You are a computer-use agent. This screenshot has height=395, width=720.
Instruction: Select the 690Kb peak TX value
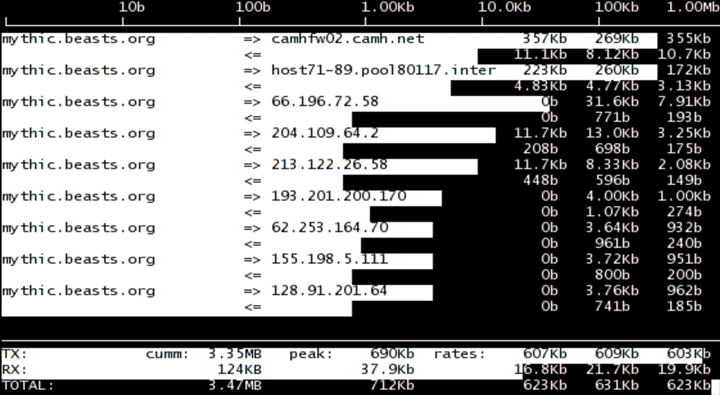coord(393,354)
